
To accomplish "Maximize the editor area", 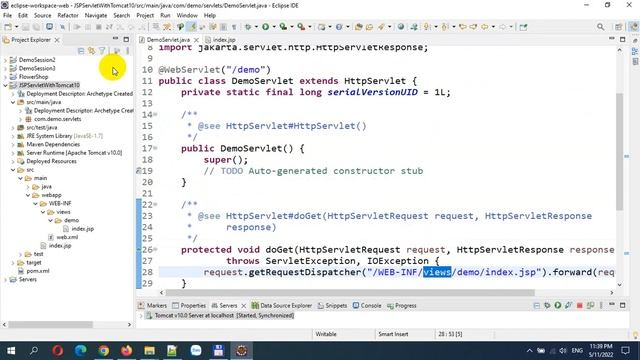I will [622, 39].
